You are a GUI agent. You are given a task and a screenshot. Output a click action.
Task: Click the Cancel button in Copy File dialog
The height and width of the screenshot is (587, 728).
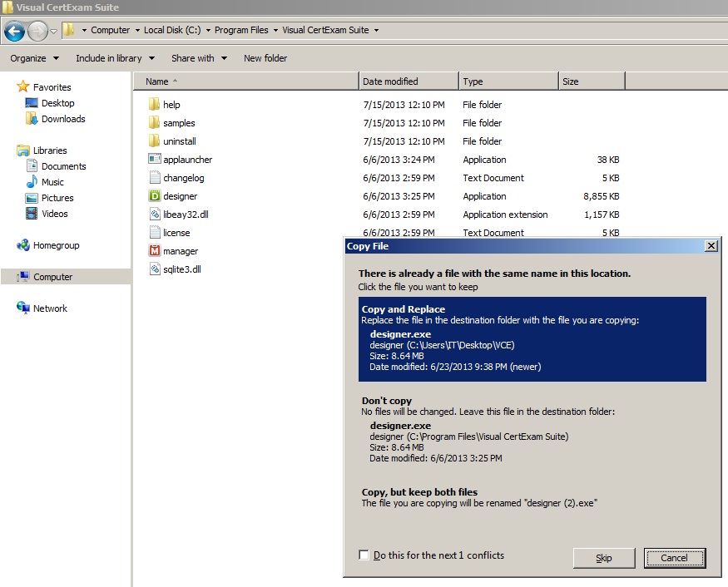pos(674,558)
